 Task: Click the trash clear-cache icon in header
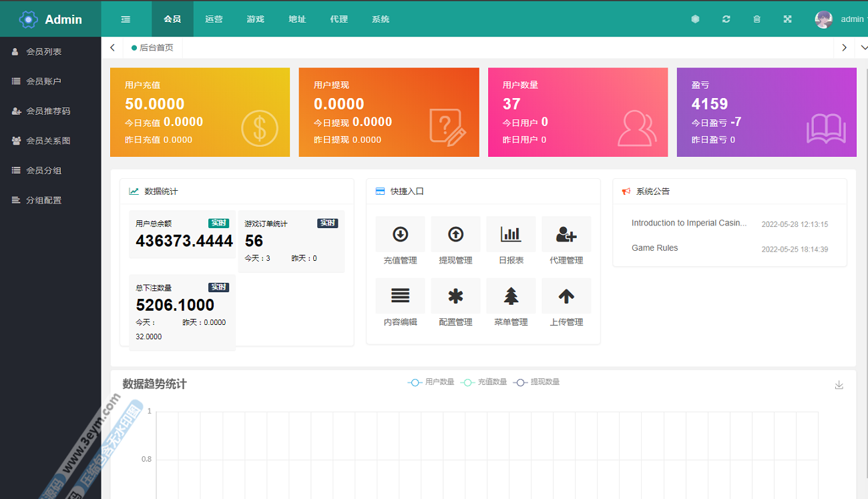756,19
